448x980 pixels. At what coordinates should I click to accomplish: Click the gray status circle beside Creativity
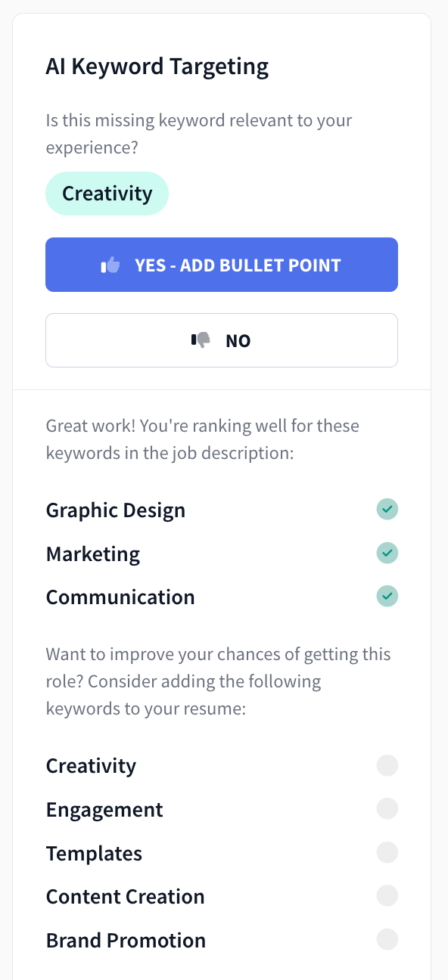click(x=387, y=765)
